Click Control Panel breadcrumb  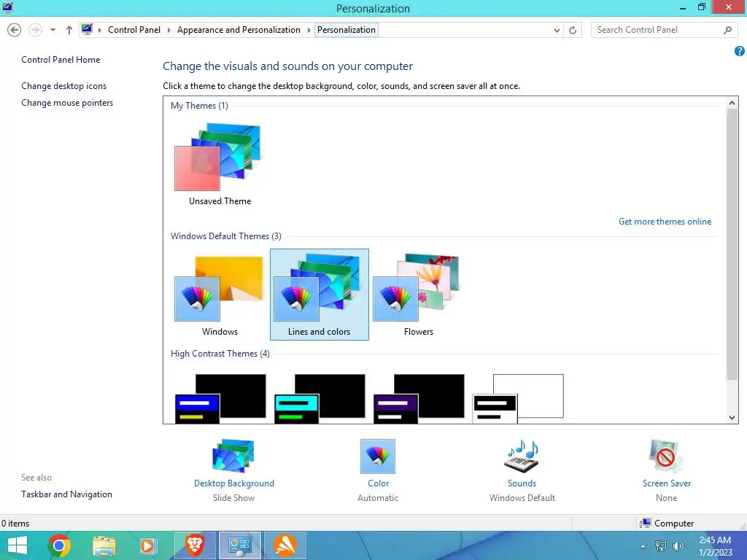click(134, 29)
